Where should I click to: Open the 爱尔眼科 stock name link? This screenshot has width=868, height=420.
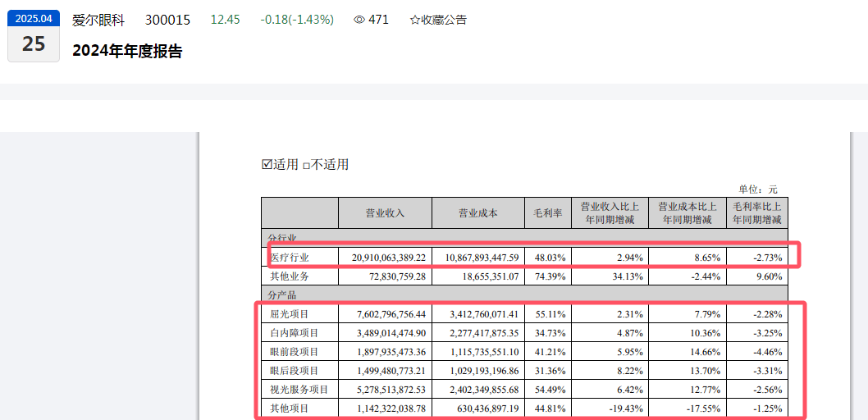[98, 20]
